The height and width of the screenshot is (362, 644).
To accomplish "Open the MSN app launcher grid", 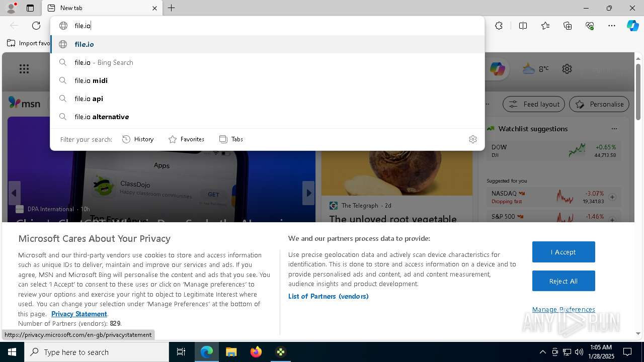I will (x=24, y=69).
